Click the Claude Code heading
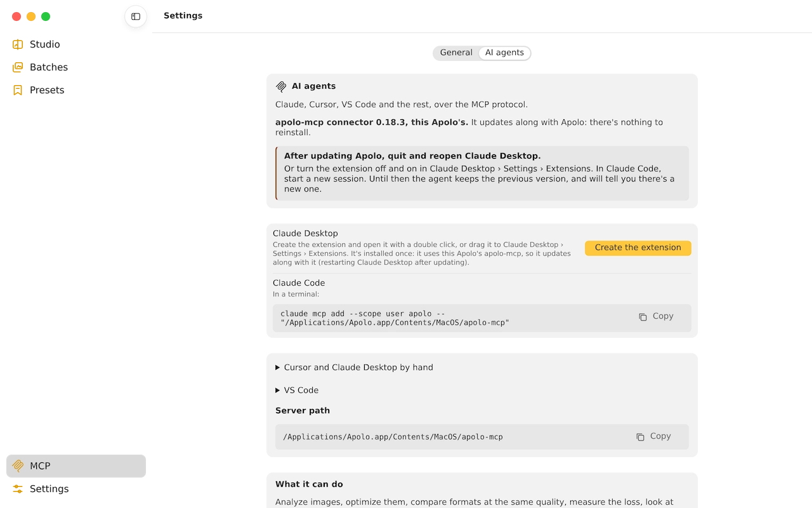This screenshot has width=812, height=508. pos(299,283)
